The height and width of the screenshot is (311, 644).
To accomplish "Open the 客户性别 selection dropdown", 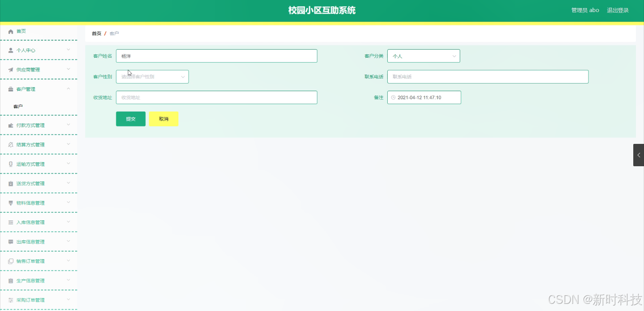I will click(152, 76).
